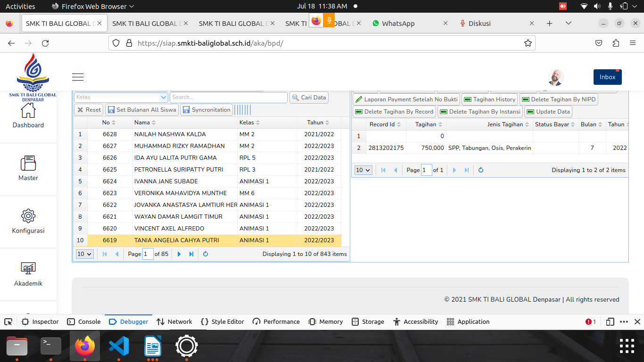Open the Akademik sidebar icon

point(28,269)
